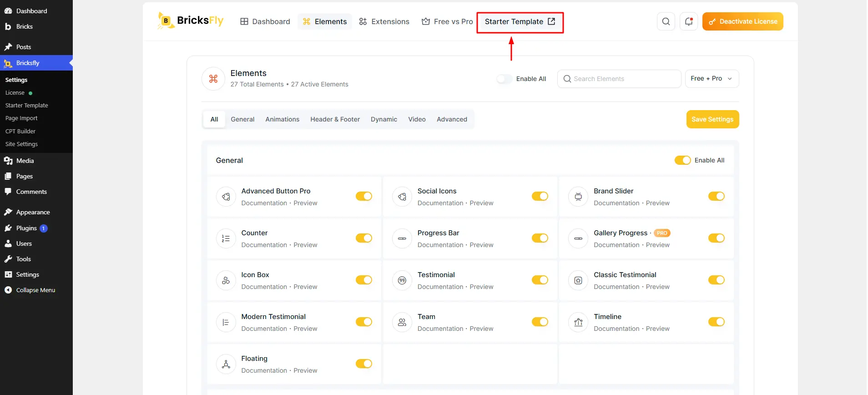Click Collapse Menu in sidebar
The width and height of the screenshot is (868, 395).
point(36,290)
